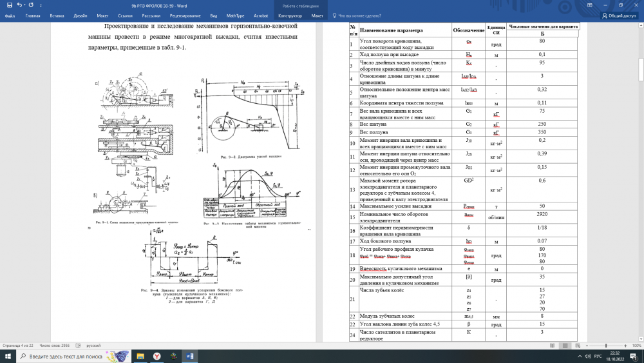Open the Конструктор table tools tab

290,15
